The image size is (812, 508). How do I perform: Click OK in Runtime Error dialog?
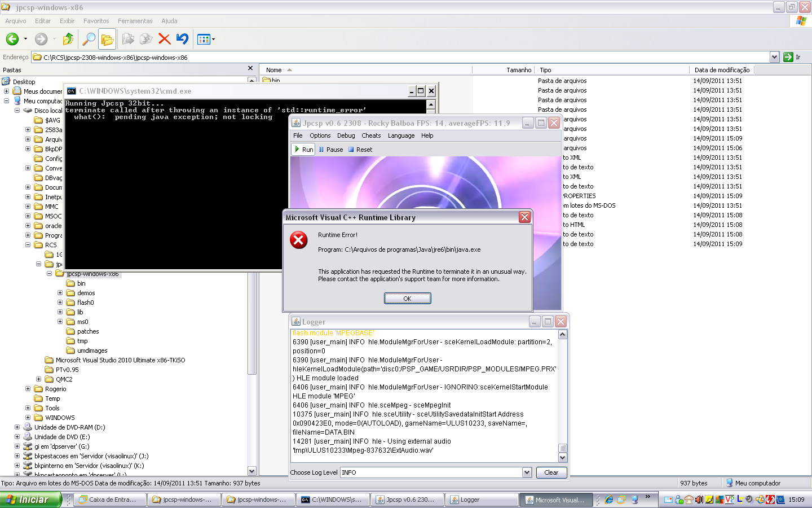click(x=407, y=299)
